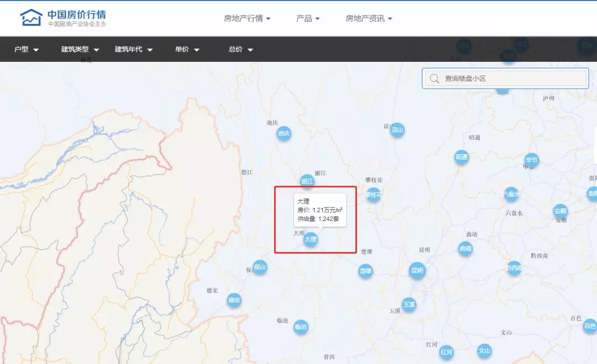Image resolution: width=597 pixels, height=364 pixels.
Task: Select the 临沧 city marker
Action: (300, 327)
